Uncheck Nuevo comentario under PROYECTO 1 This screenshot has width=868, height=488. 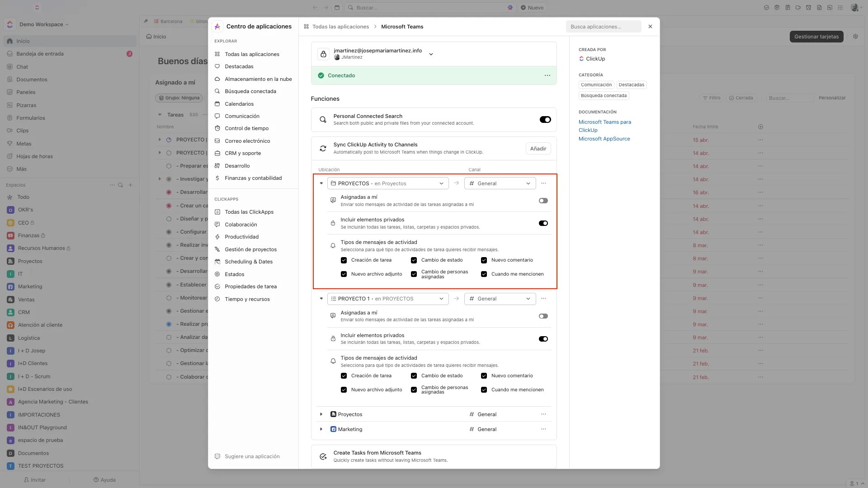click(484, 376)
